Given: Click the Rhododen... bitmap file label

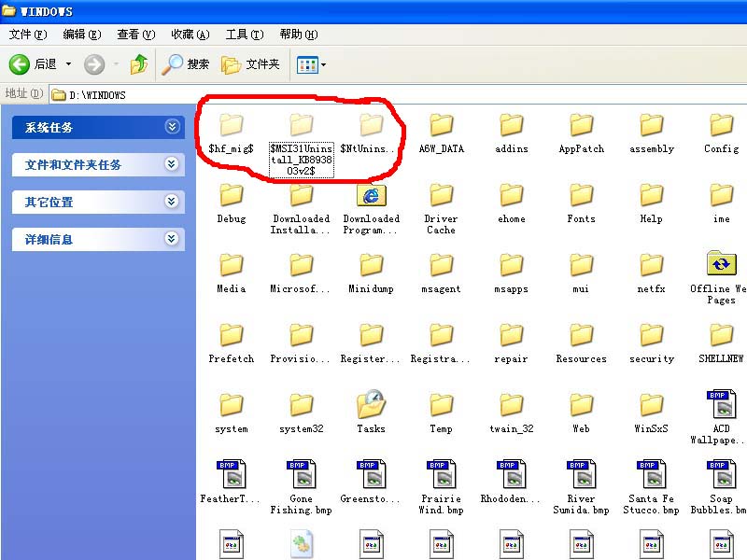Looking at the screenshot, I should [510, 499].
